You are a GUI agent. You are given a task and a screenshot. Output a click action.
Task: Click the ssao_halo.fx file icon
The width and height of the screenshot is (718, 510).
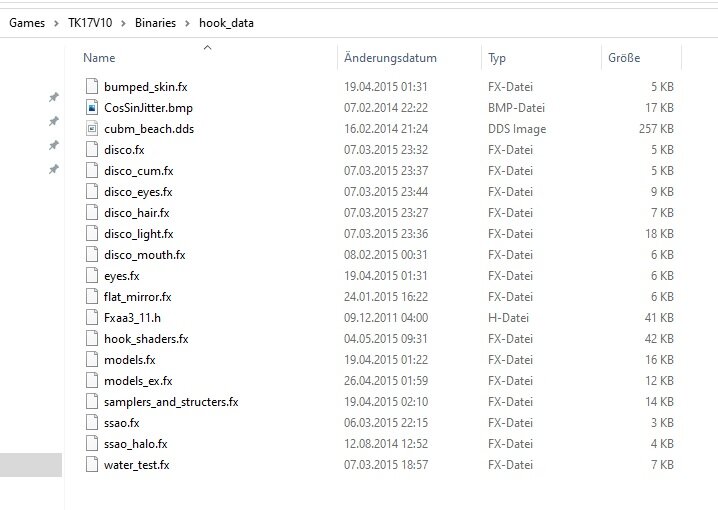92,444
